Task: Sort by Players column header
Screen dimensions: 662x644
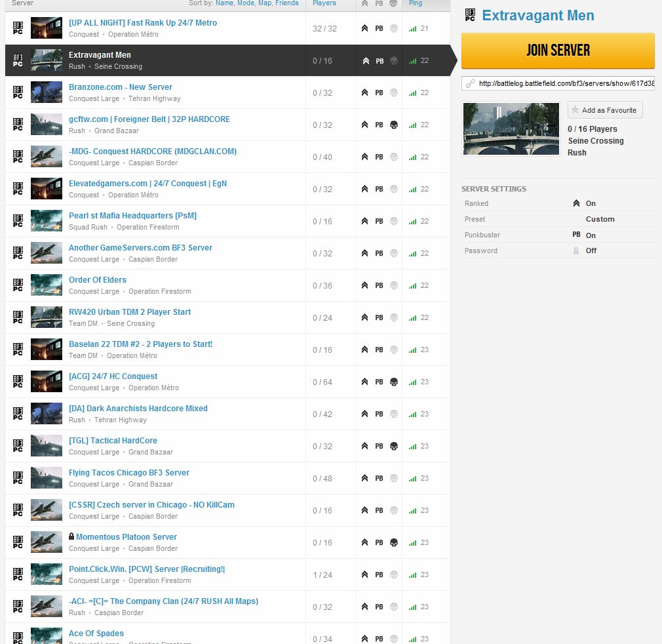Action: [x=324, y=3]
